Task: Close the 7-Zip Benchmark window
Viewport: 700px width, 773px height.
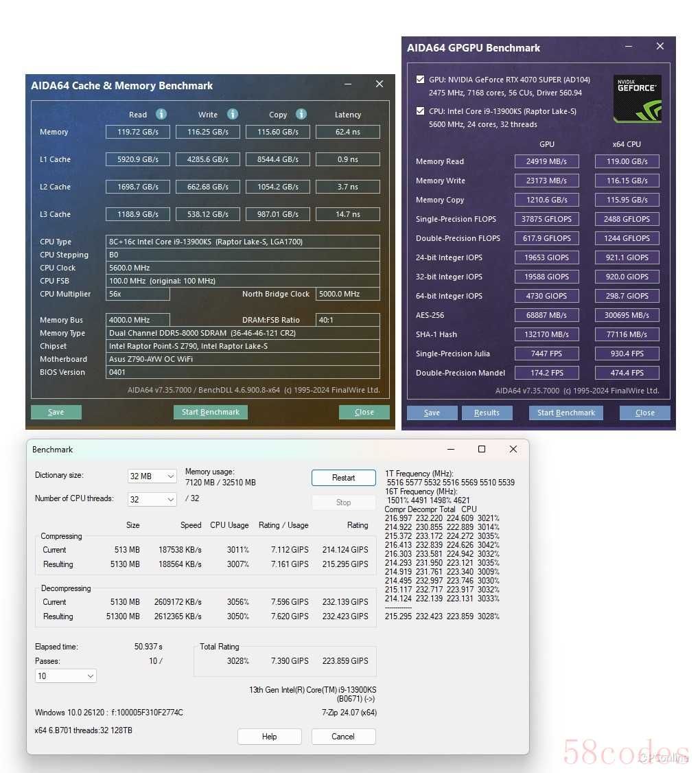Action: click(513, 449)
